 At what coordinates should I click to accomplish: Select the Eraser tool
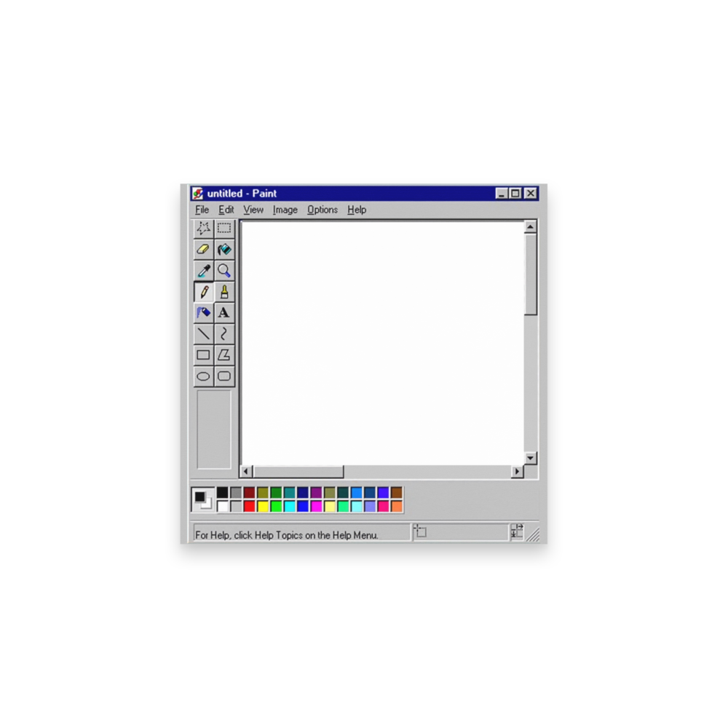(203, 249)
